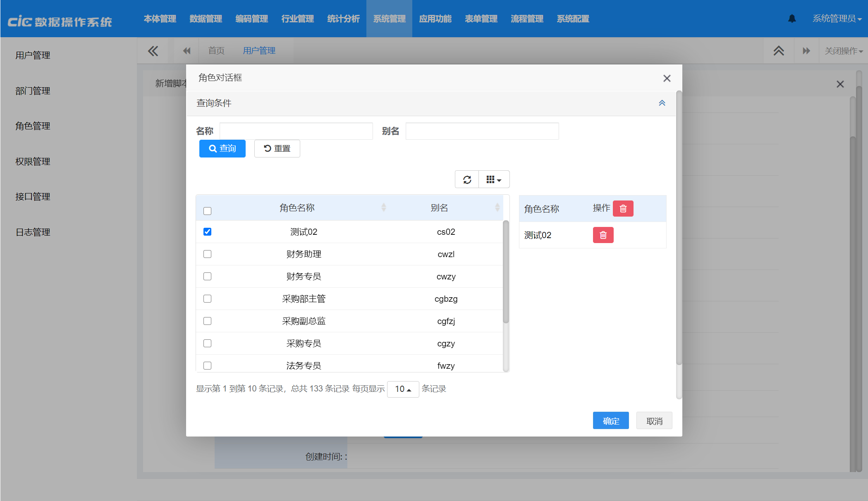The height and width of the screenshot is (501, 868).
Task: Uncheck the 测试02 role checkbox
Action: coord(208,232)
